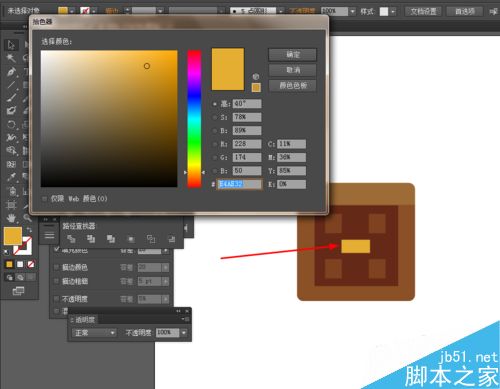Select the R red radio button
Viewport: 500px width, 389px height.
click(x=215, y=144)
